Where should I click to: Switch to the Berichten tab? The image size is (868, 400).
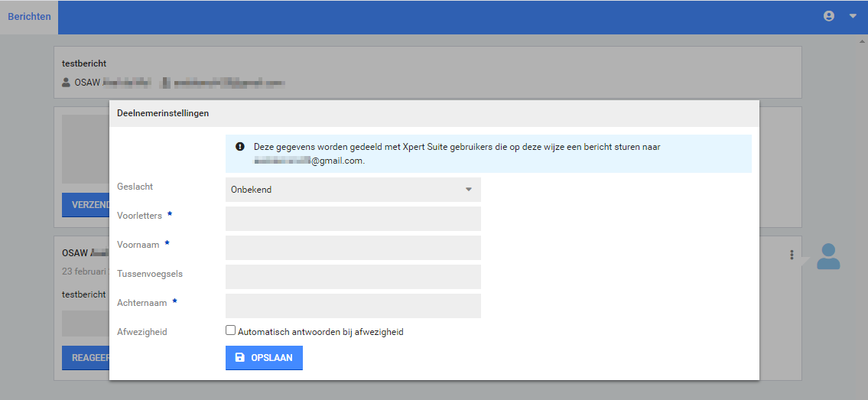point(29,17)
